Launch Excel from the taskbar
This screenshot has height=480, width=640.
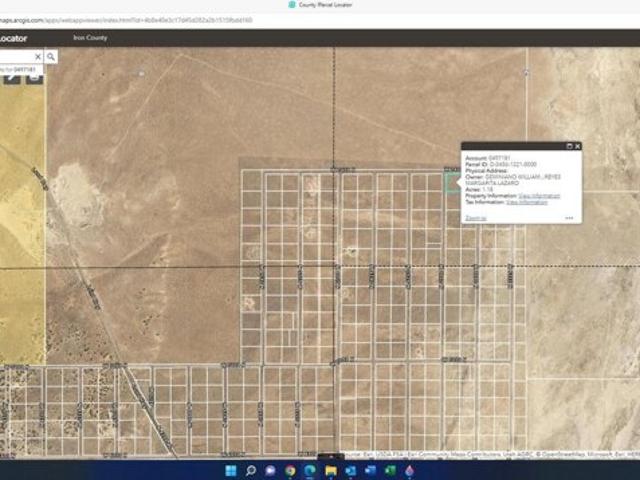(390, 470)
